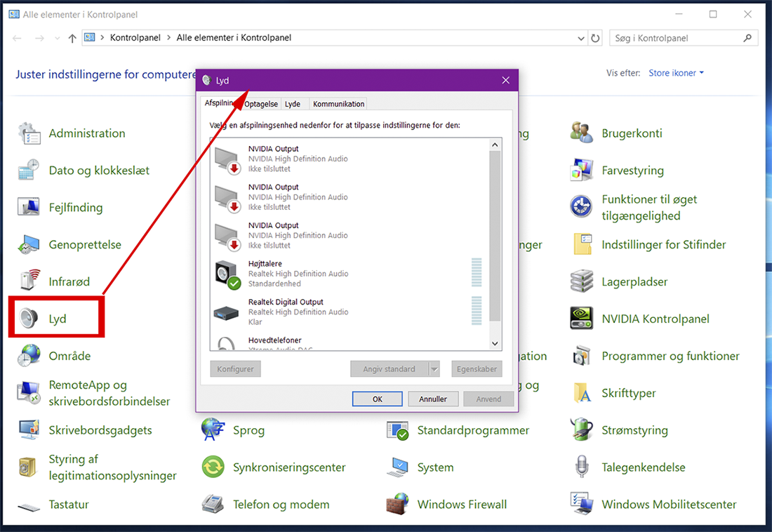
Task: Open Indstillinger for Stifinder icon
Action: [x=582, y=245]
